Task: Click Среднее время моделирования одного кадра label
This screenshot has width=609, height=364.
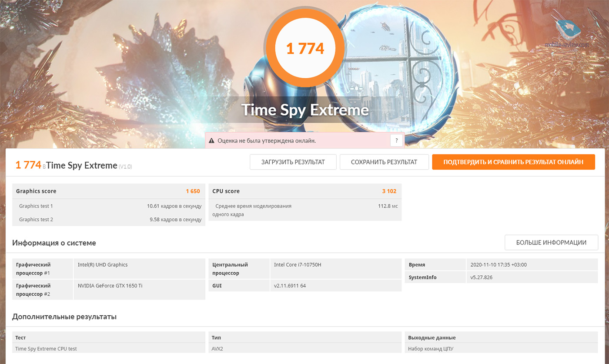Action: tap(252, 210)
